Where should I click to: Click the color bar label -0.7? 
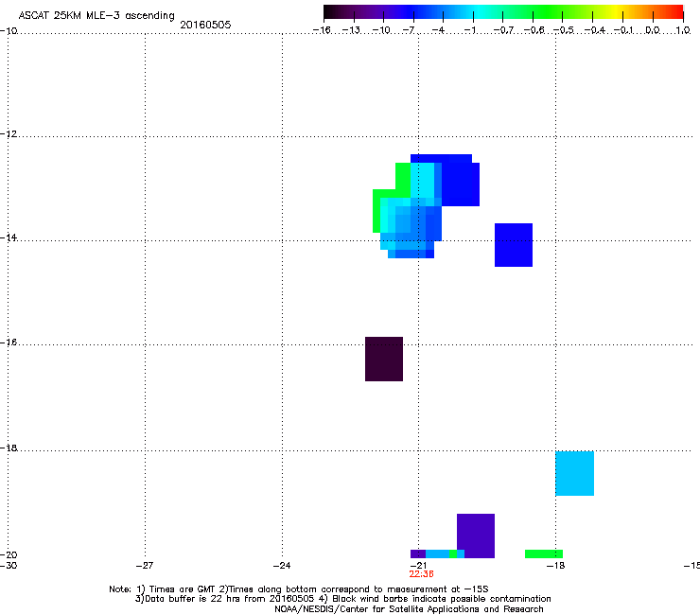click(x=504, y=30)
